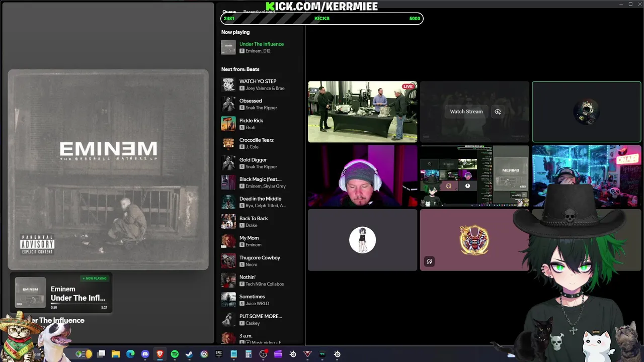Click the rainbow ring taskbar icon
This screenshot has width=644, height=362.
pyautogui.click(x=204, y=354)
